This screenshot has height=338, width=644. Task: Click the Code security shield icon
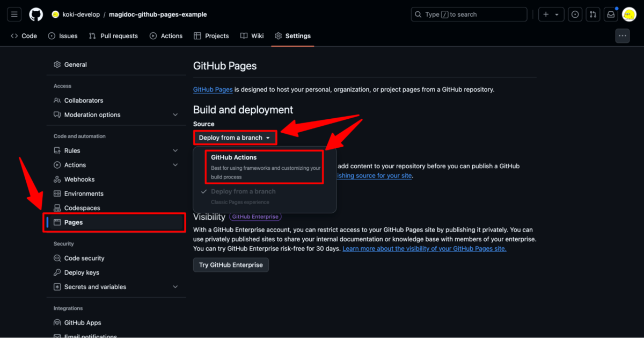point(57,258)
